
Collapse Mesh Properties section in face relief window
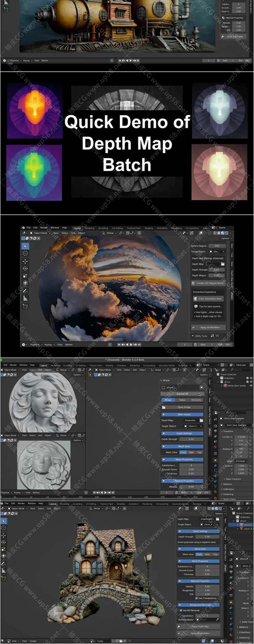click(182, 459)
